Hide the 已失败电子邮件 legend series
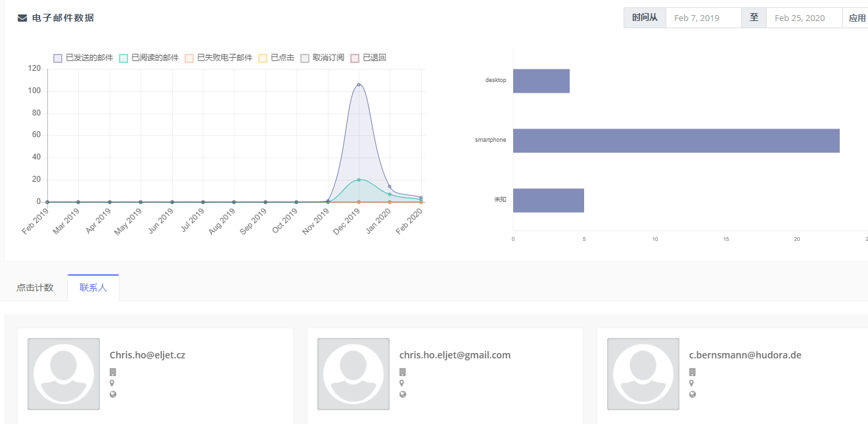This screenshot has width=868, height=424. click(219, 58)
